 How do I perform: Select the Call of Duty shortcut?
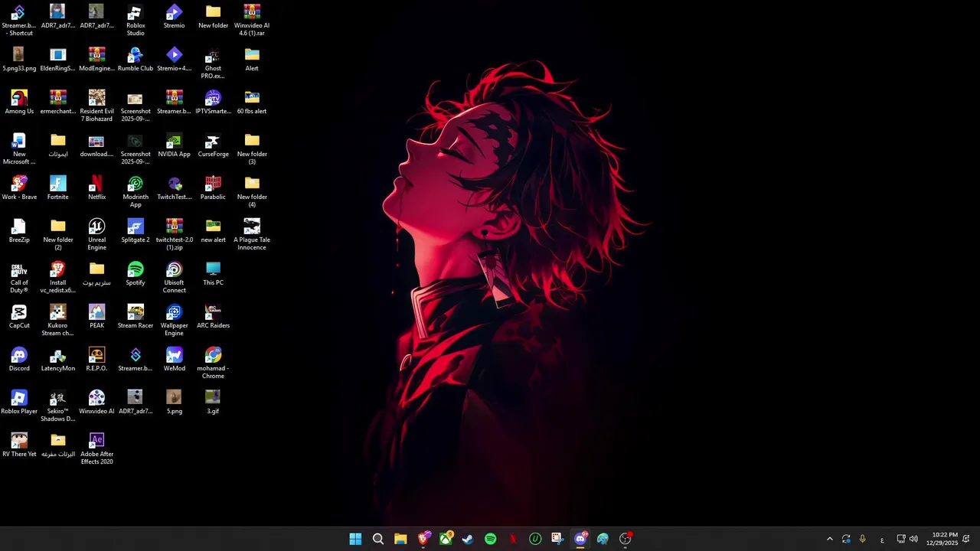point(19,277)
